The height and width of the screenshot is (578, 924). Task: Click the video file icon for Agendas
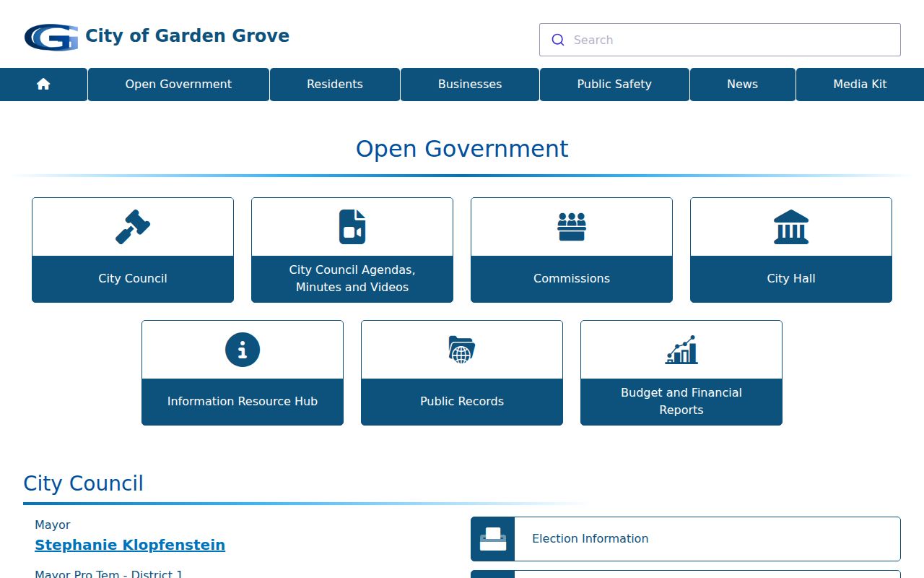tap(352, 227)
